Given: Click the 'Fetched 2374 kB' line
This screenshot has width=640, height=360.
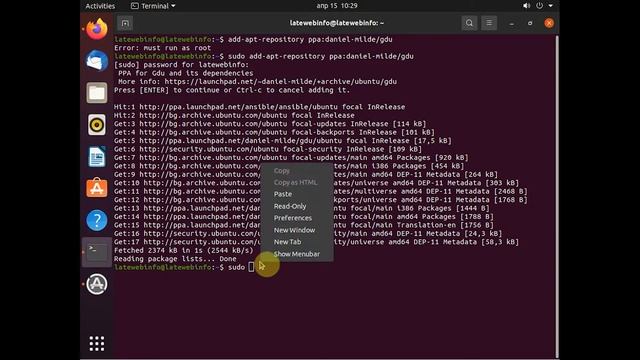Looking at the screenshot, I should pos(184,250).
